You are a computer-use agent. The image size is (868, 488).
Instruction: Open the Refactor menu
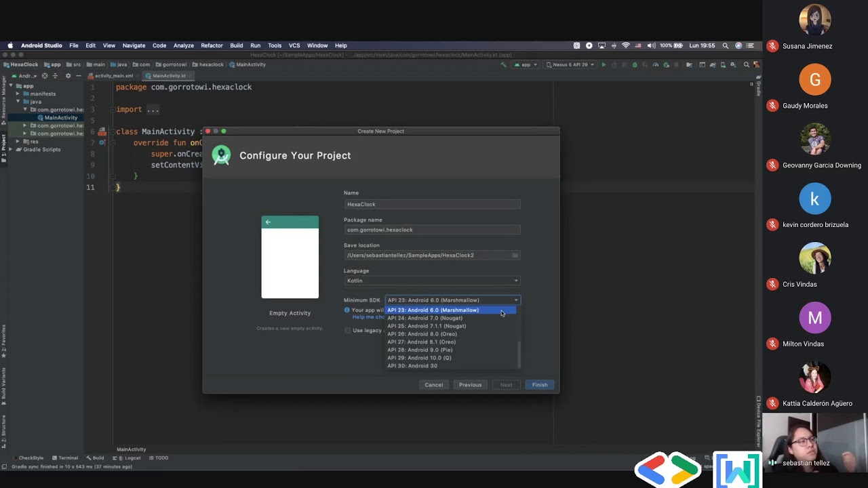click(x=212, y=45)
